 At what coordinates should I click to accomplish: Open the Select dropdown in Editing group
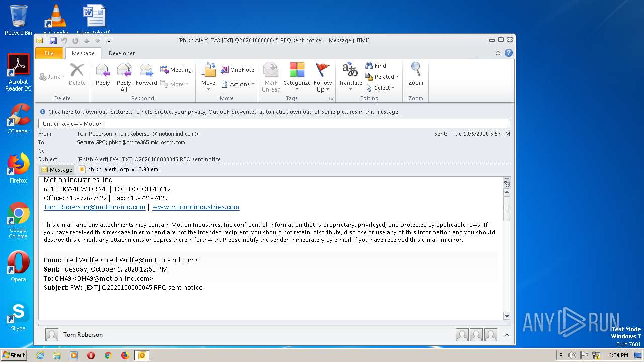(x=381, y=88)
